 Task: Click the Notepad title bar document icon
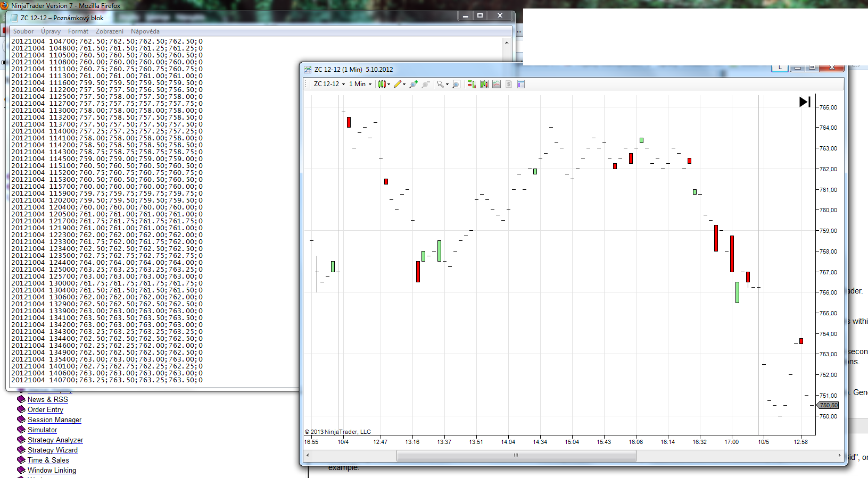click(14, 18)
